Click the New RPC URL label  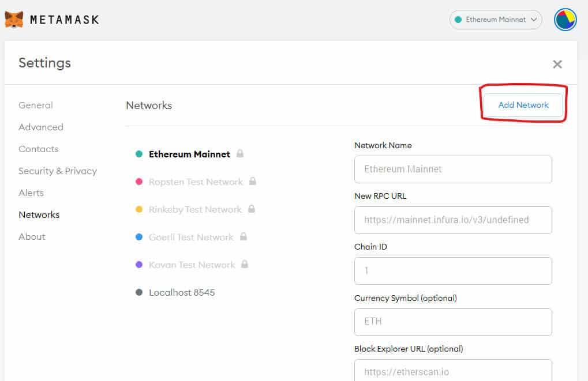[x=380, y=196]
